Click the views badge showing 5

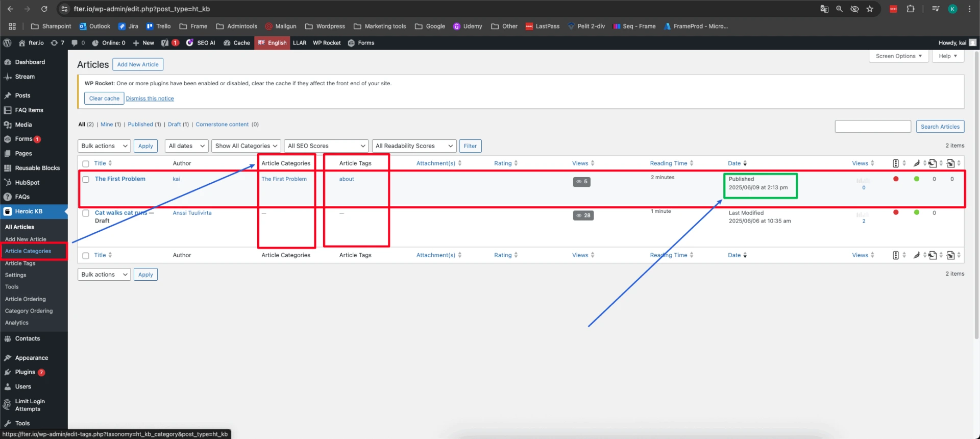point(581,182)
